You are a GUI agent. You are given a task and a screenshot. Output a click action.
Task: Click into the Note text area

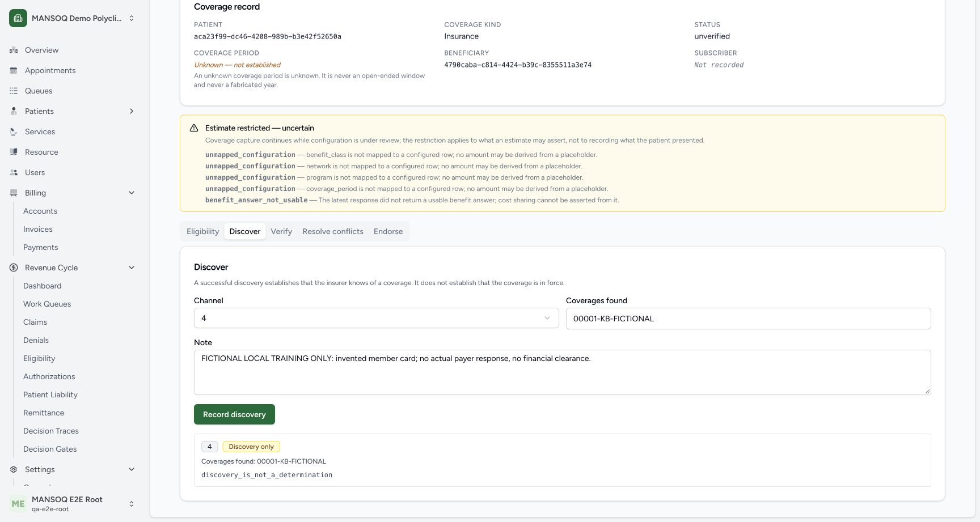[562, 372]
